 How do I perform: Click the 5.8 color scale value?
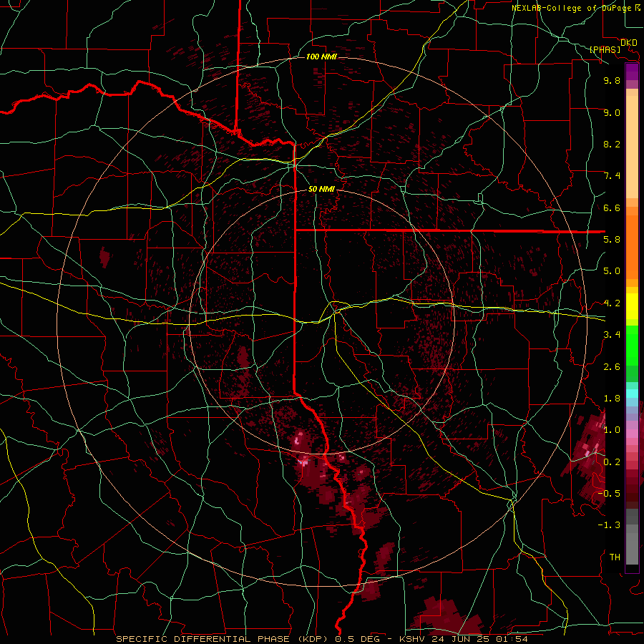pyautogui.click(x=612, y=240)
